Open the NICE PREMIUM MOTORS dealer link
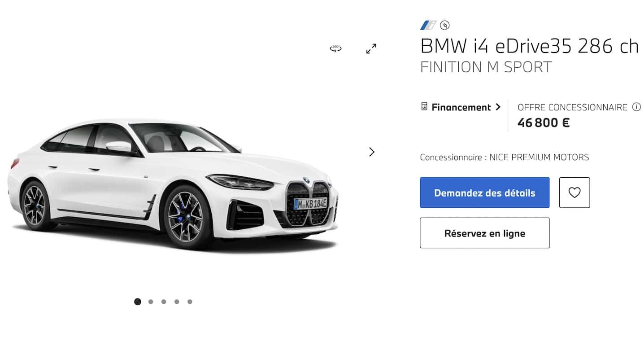Viewport: 644px width, 359px height. 540,157
